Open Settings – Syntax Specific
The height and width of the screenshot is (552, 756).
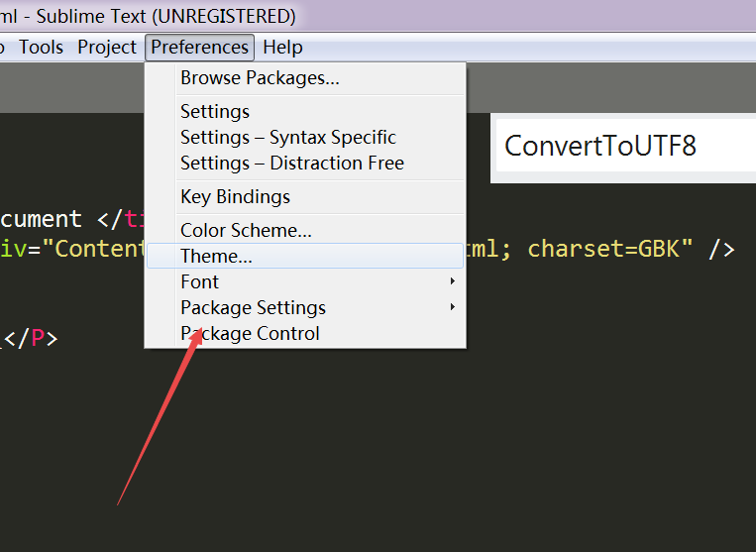click(x=305, y=138)
